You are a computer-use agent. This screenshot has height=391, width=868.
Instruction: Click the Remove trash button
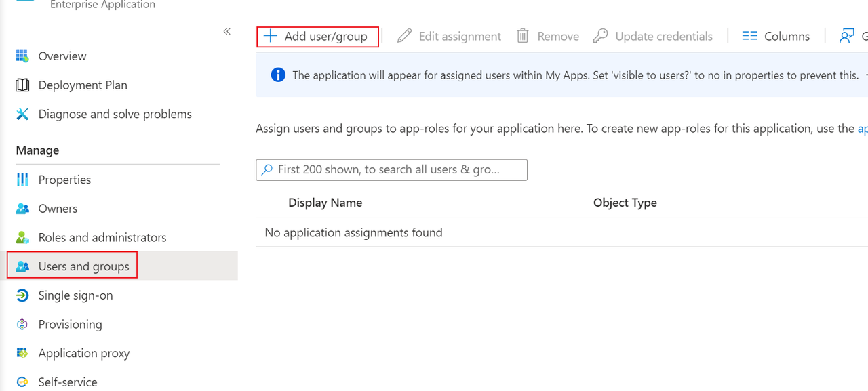(x=548, y=37)
